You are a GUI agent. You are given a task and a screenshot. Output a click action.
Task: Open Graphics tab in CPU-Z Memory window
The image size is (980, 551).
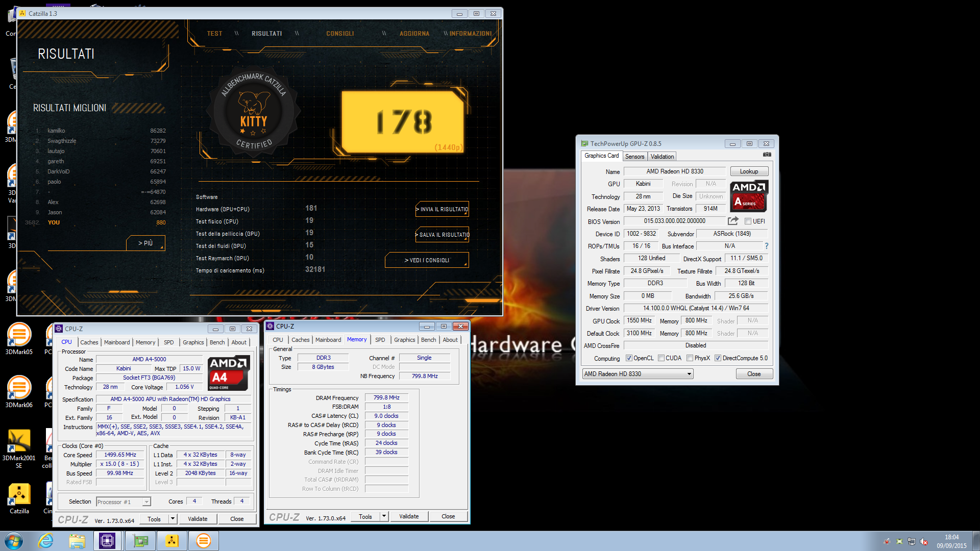point(404,340)
